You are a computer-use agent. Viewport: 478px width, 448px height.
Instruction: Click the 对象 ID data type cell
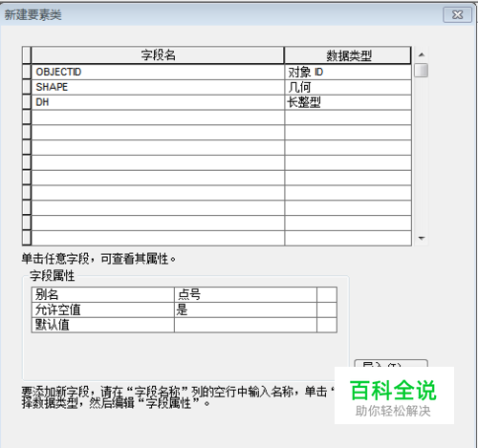(x=348, y=72)
